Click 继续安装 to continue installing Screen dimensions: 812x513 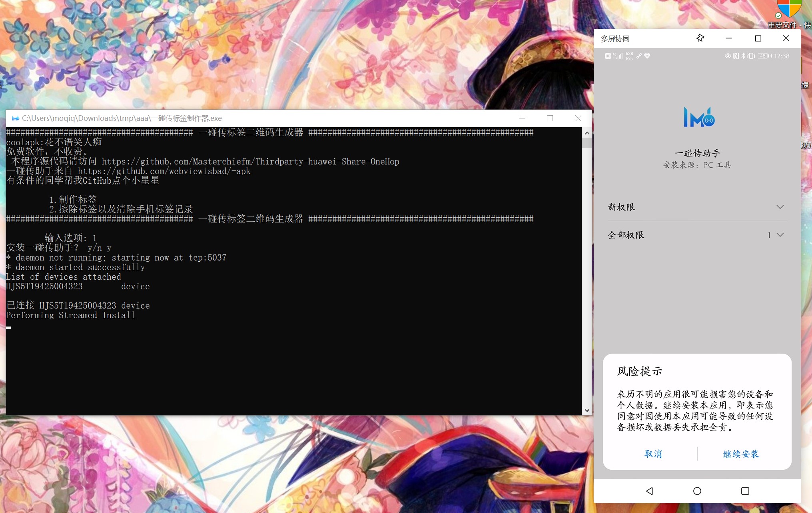tap(741, 454)
